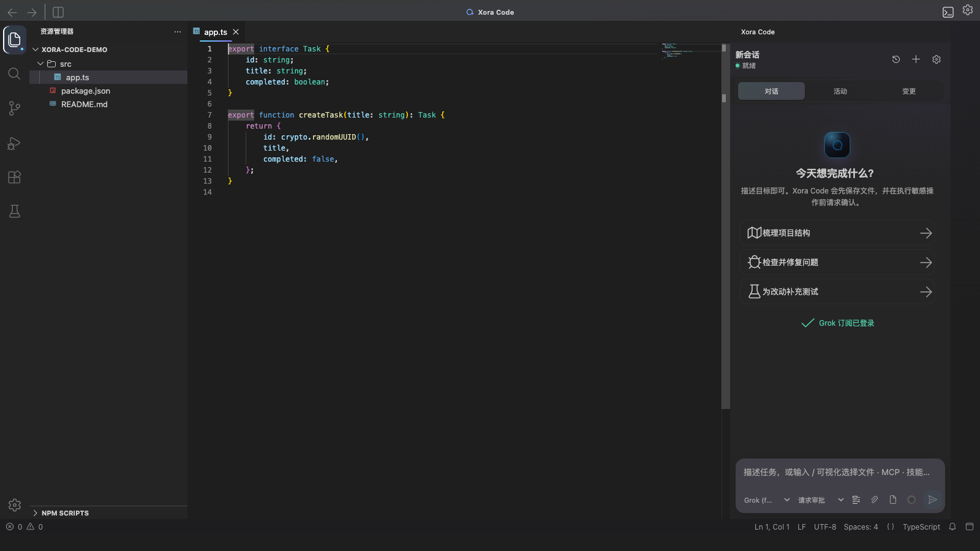Open package.json in the file tree
The image size is (980, 551).
[x=108, y=91]
